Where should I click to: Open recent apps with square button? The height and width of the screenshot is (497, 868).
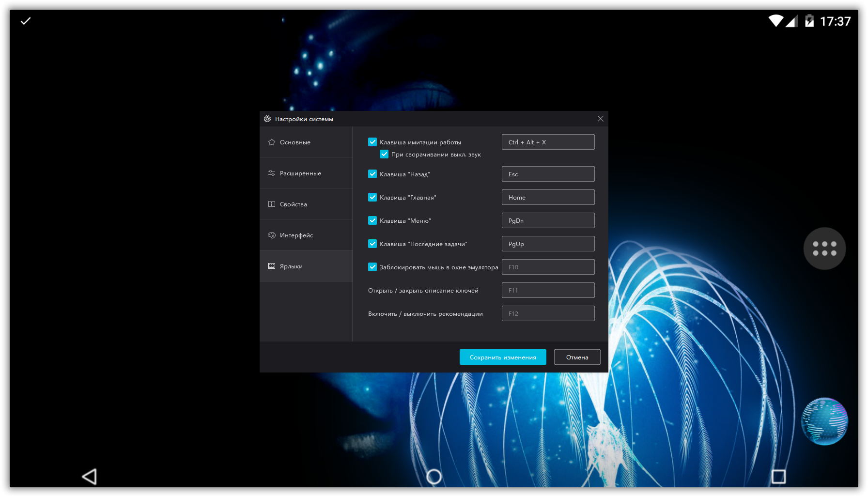click(x=778, y=477)
